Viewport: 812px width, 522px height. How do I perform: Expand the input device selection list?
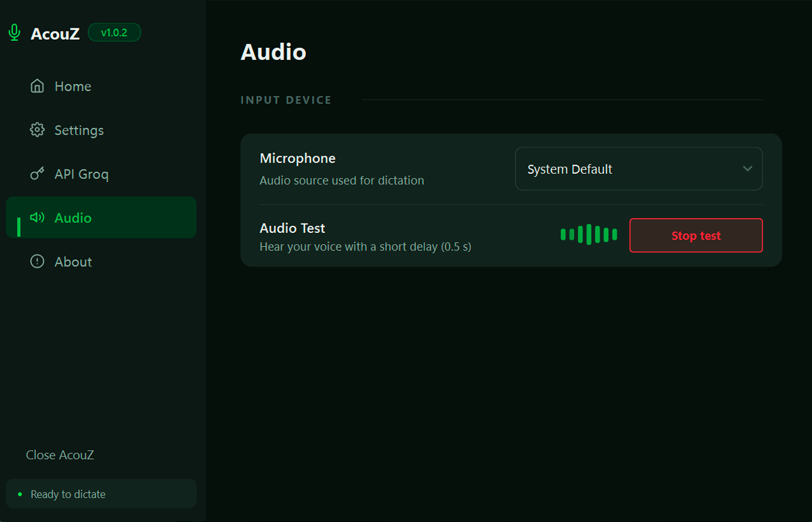pos(638,169)
